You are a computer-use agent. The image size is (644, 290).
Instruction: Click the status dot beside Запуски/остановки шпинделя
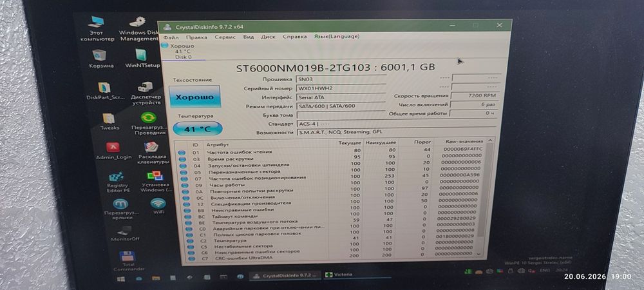coord(183,166)
